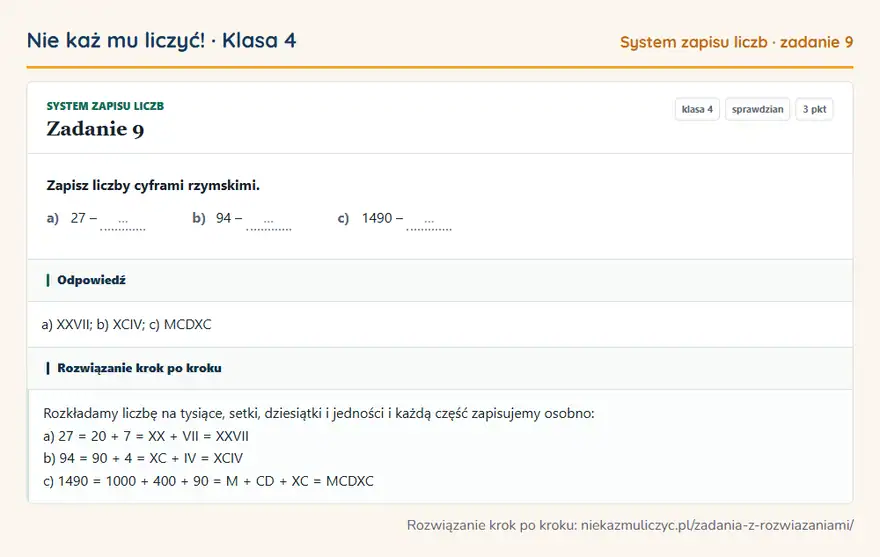Viewport: 880px width, 557px height.
Task: Click the 'Nie każ mu liczyć! · Klasa 4' title
Action: coord(161,40)
